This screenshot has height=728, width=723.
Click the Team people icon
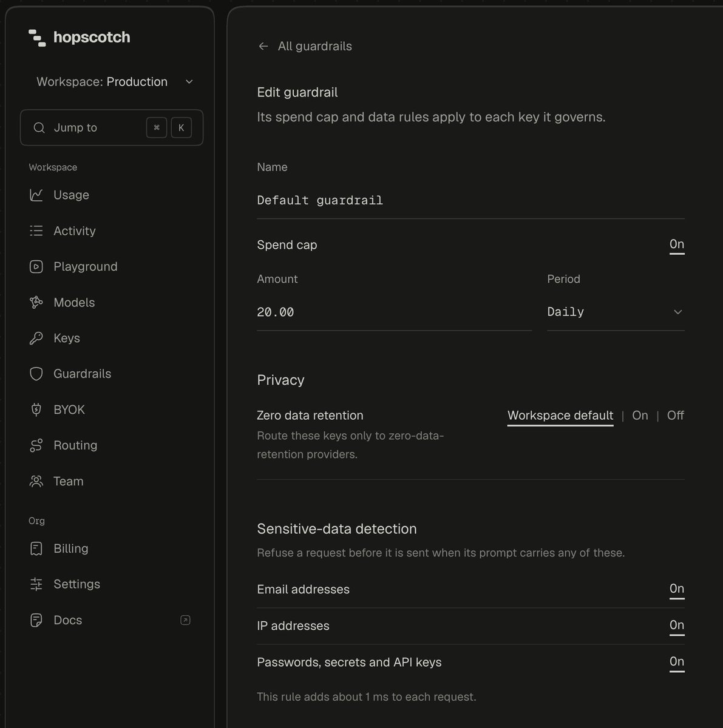[36, 481]
